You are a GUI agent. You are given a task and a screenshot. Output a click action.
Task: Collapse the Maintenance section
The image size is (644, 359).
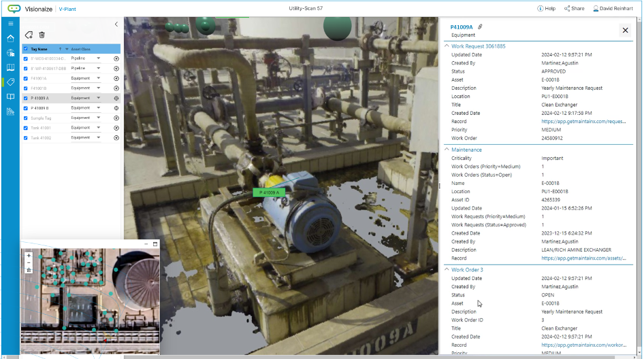447,150
